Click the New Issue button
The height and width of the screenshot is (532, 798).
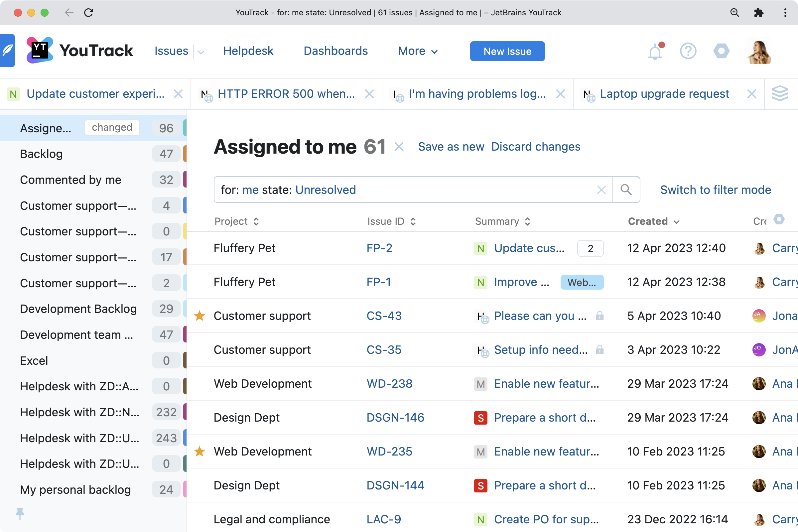(507, 51)
